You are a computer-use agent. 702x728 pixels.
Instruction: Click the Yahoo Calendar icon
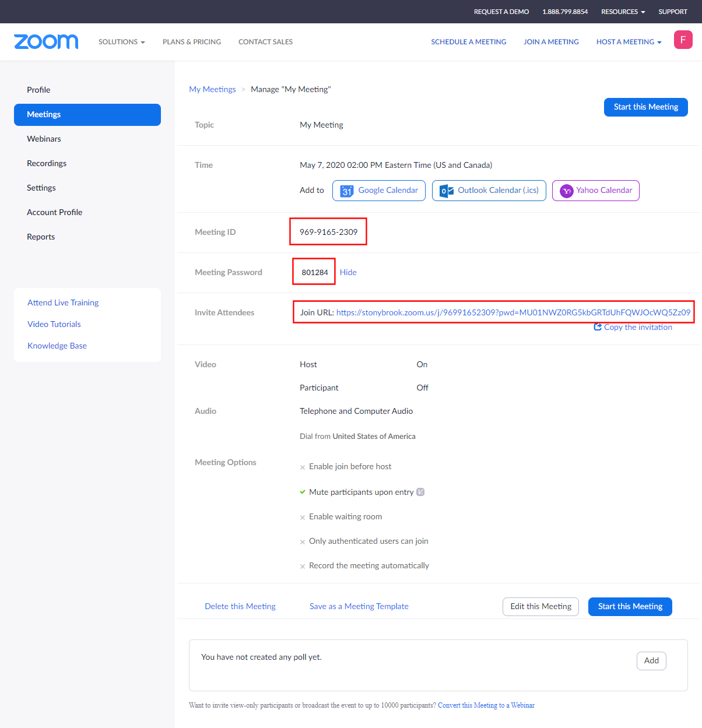(x=566, y=191)
